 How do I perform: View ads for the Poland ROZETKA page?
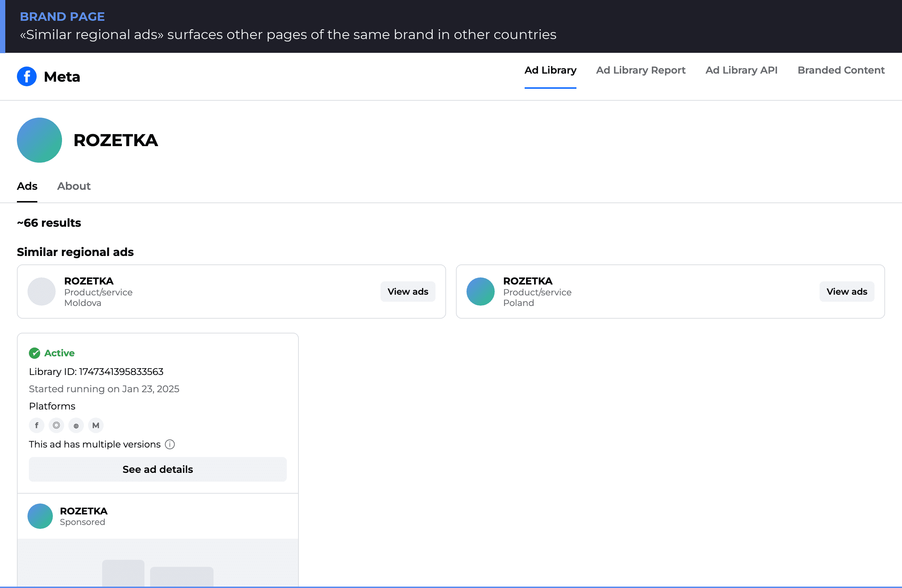pyautogui.click(x=847, y=292)
